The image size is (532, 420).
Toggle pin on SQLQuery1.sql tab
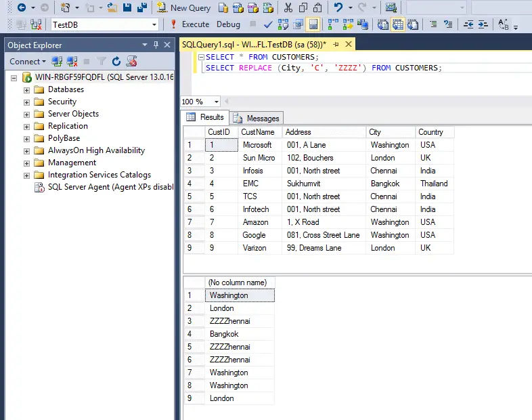tap(336, 44)
